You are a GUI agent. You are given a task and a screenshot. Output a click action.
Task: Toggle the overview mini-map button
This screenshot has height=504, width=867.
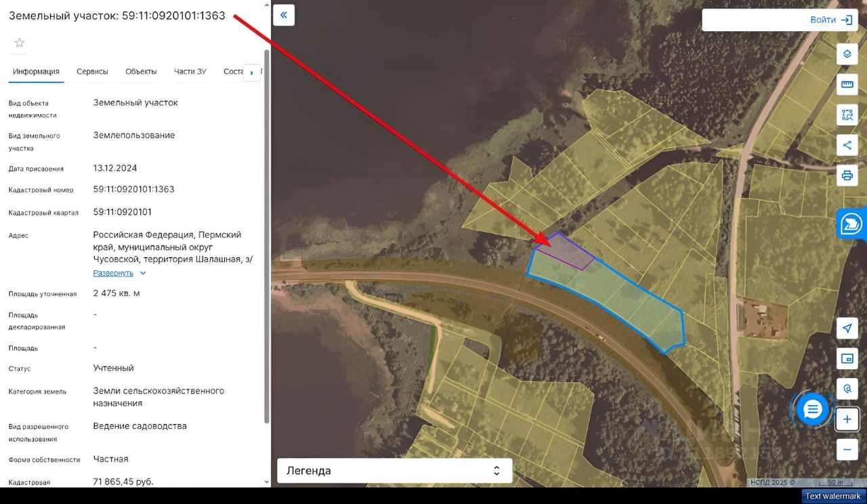pos(847,358)
